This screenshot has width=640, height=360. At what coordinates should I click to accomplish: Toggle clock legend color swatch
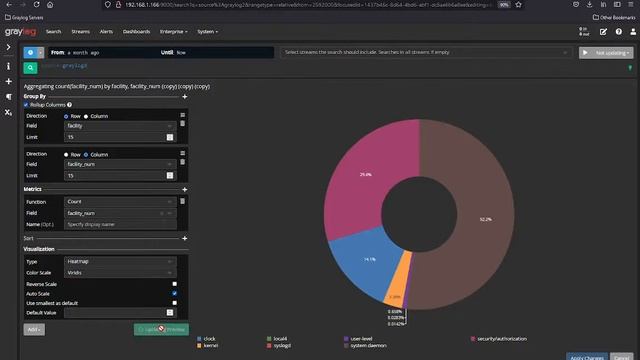click(x=199, y=339)
